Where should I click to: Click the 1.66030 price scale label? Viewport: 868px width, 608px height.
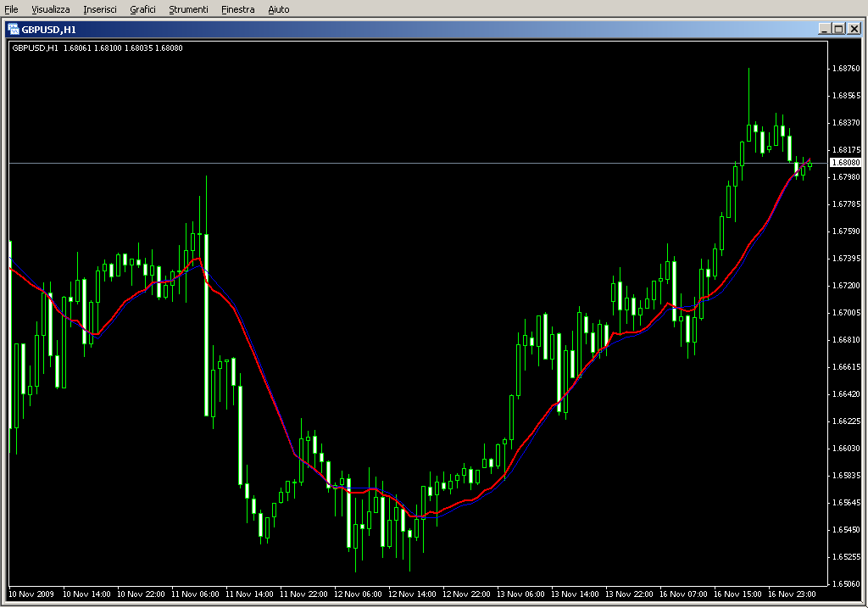coord(847,449)
